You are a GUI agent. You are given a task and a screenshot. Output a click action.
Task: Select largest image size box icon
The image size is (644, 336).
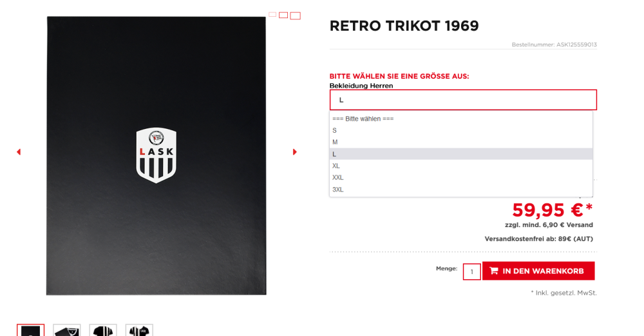[295, 15]
